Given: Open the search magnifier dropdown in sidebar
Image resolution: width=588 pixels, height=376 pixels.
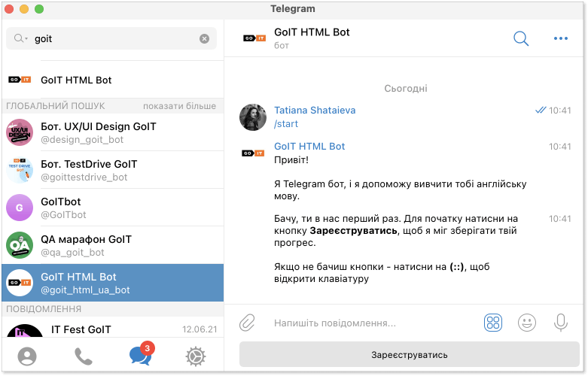Looking at the screenshot, I should point(20,38).
